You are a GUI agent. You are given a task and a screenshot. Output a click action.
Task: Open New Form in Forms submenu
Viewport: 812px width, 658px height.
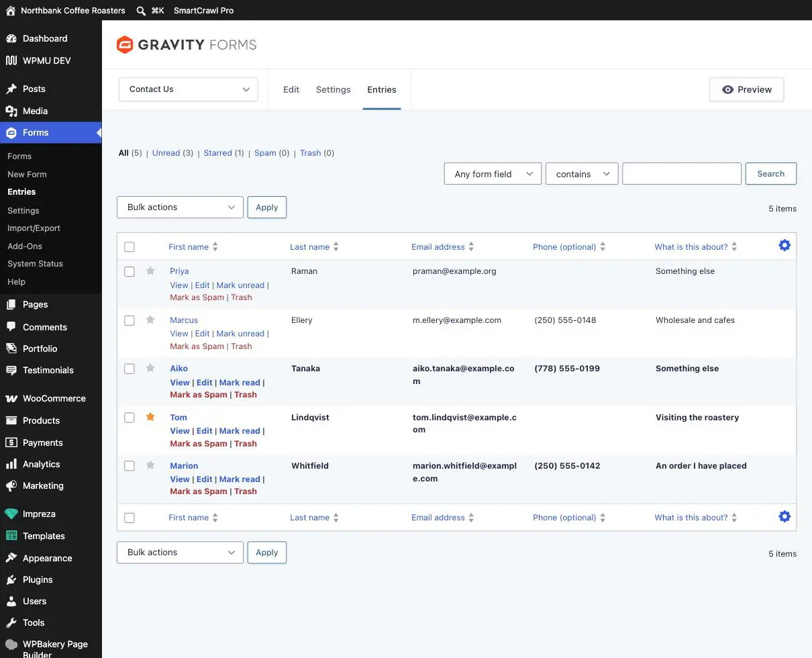click(x=27, y=174)
